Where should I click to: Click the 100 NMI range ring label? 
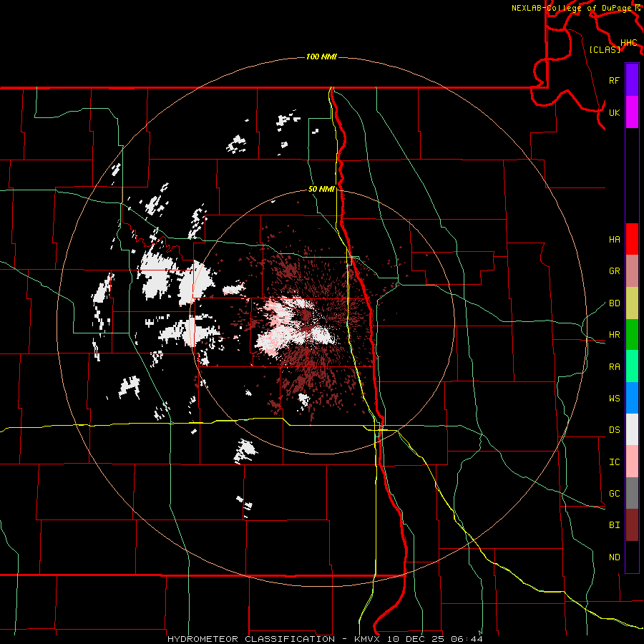click(321, 57)
